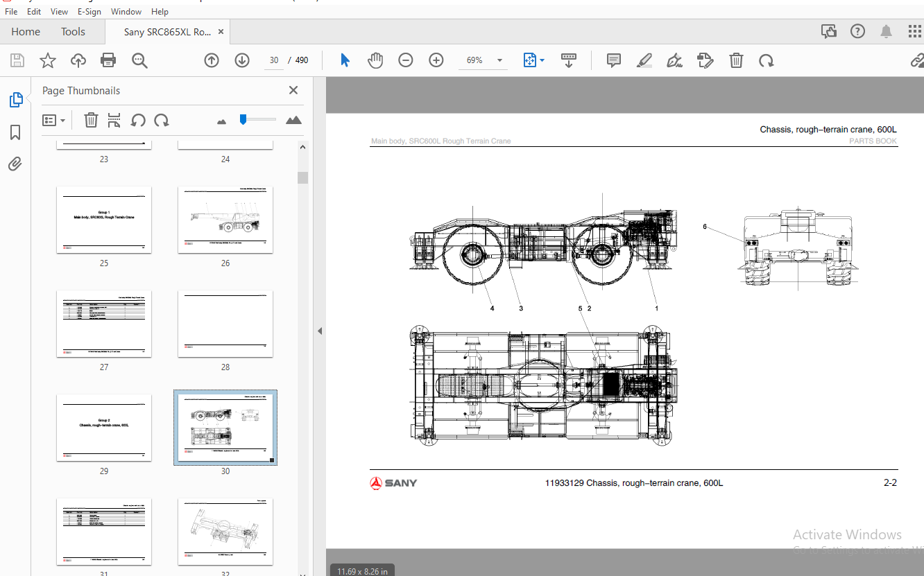924x576 pixels.
Task: Print the document with the printer icon
Action: (108, 60)
